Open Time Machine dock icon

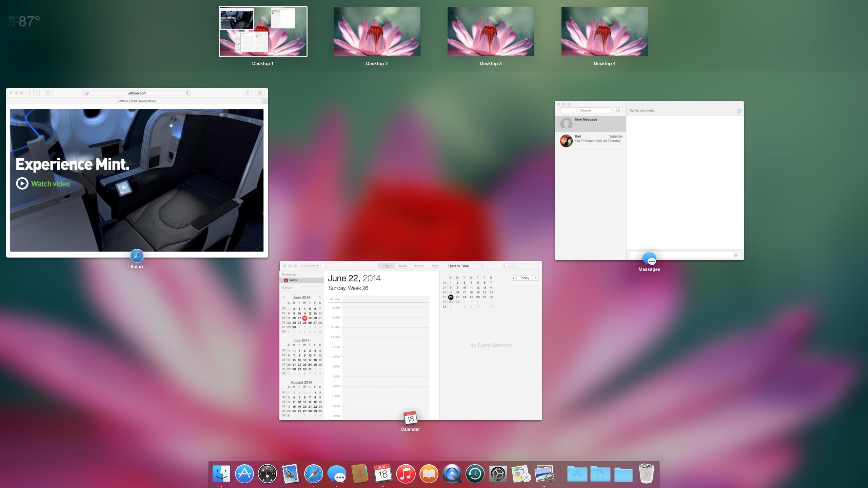pyautogui.click(x=475, y=473)
